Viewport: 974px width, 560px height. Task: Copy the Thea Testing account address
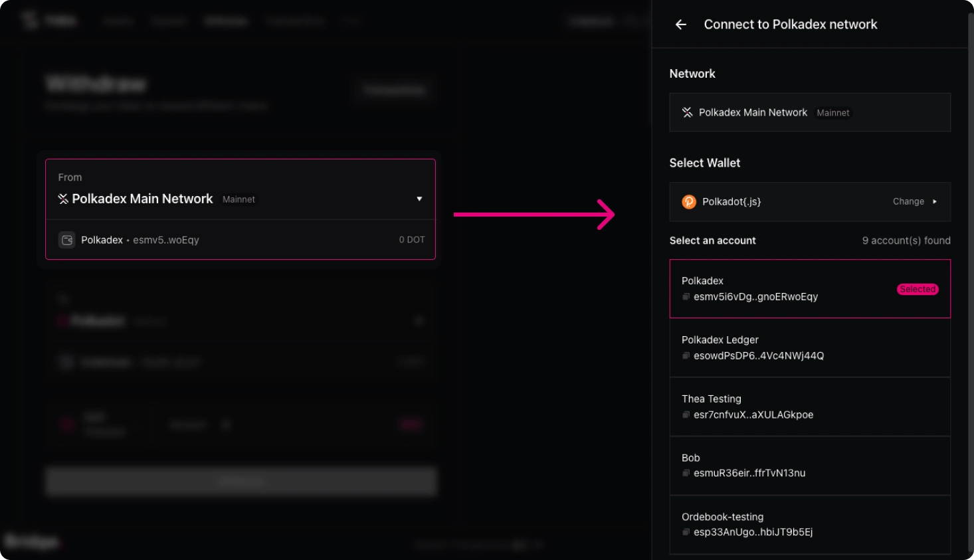(x=686, y=415)
